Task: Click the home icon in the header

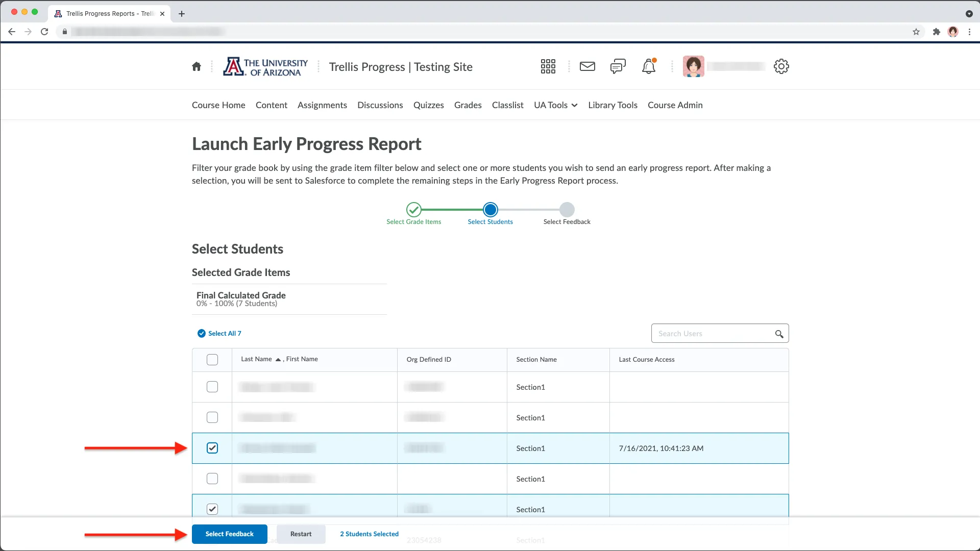Action: (197, 66)
